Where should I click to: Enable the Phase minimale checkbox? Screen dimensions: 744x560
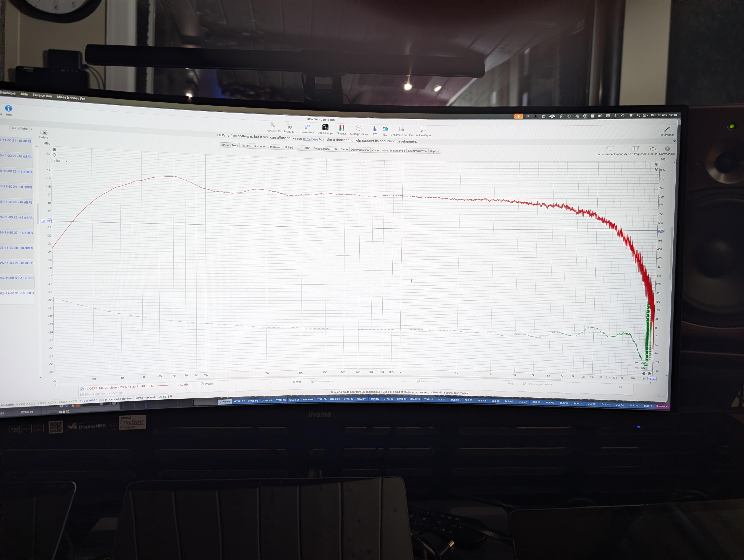point(313,381)
